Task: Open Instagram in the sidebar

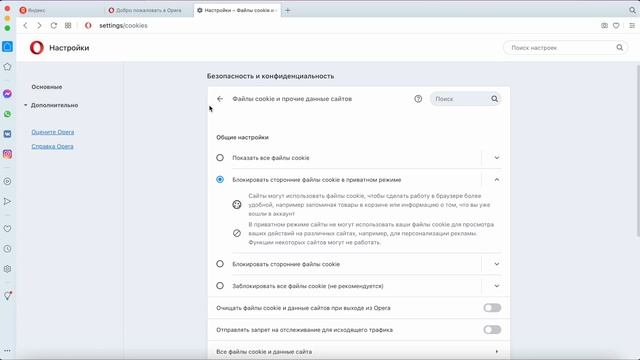Action: click(x=7, y=154)
